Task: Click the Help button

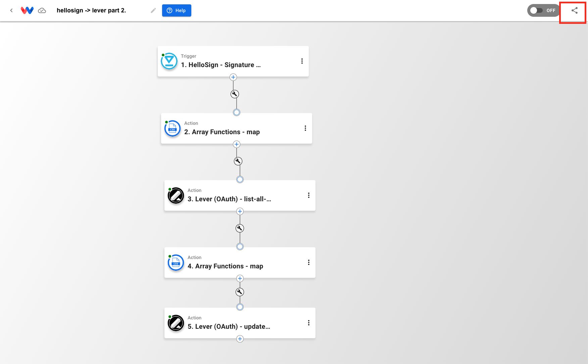Action: click(177, 10)
